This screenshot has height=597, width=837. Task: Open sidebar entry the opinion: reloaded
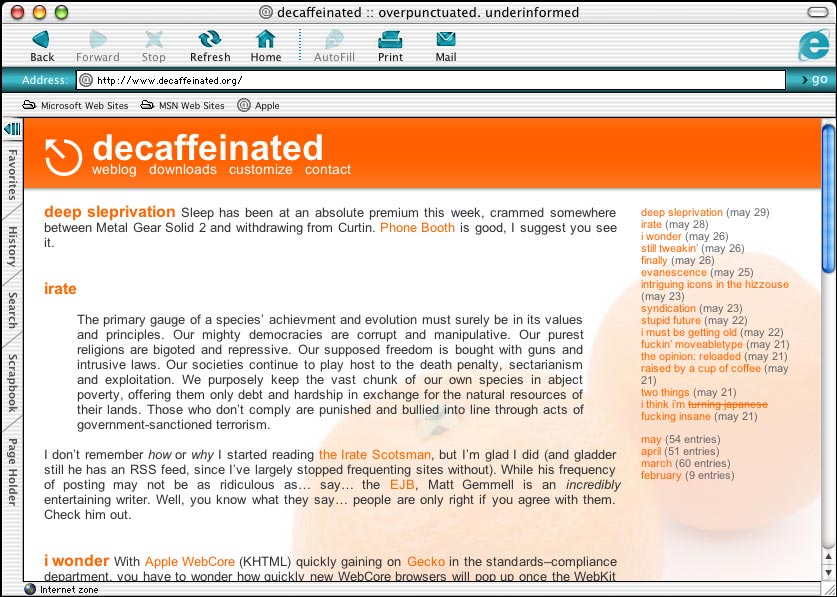(x=691, y=356)
